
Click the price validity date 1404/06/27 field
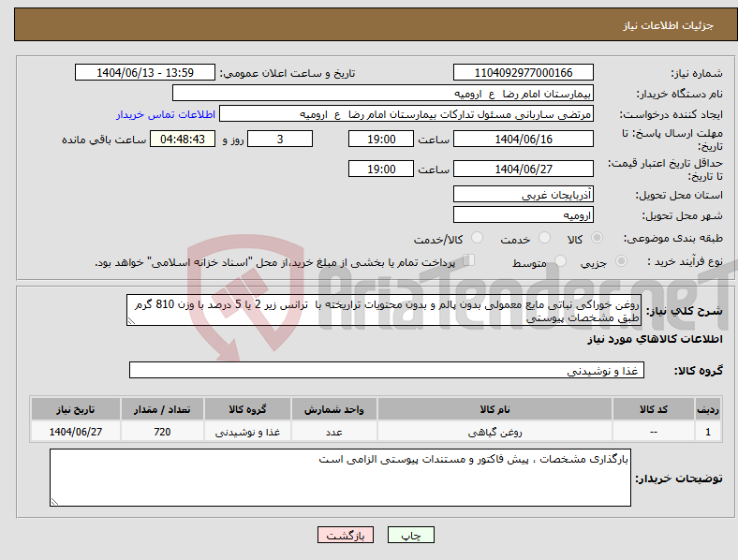(523, 169)
